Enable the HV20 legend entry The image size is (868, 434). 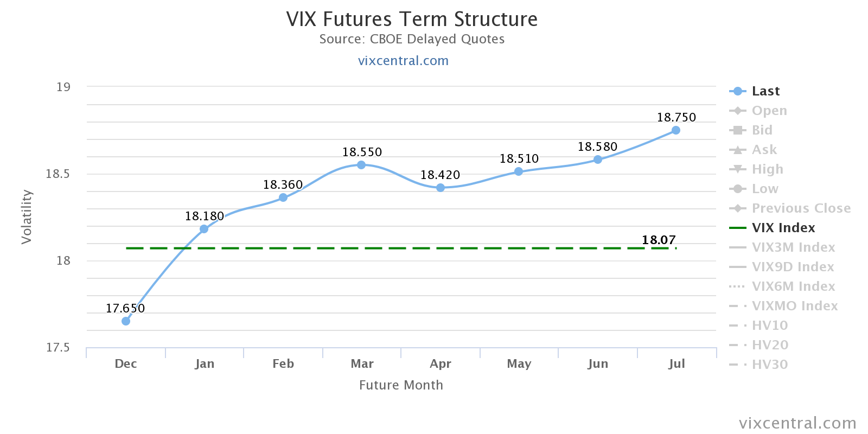[769, 345]
